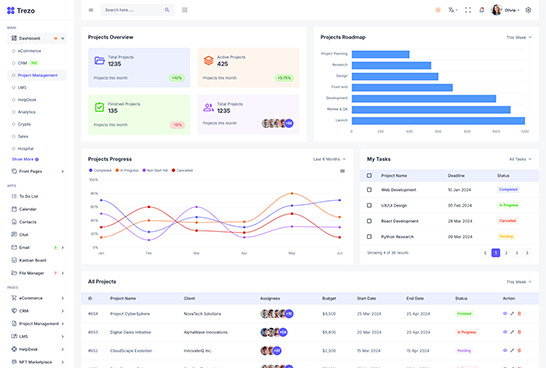Delete the Digital Oasis Initiative project row
This screenshot has width=546, height=368.
pyautogui.click(x=519, y=332)
